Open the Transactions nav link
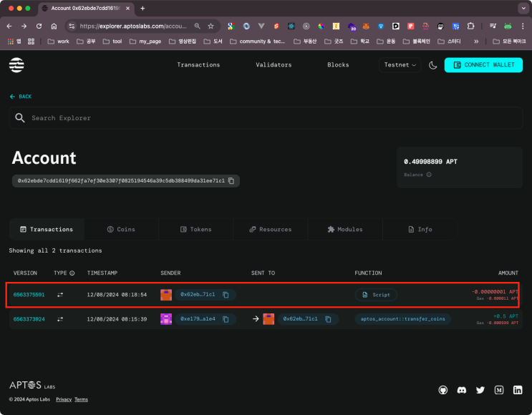Viewport: 532px width, 415px height. tap(198, 65)
